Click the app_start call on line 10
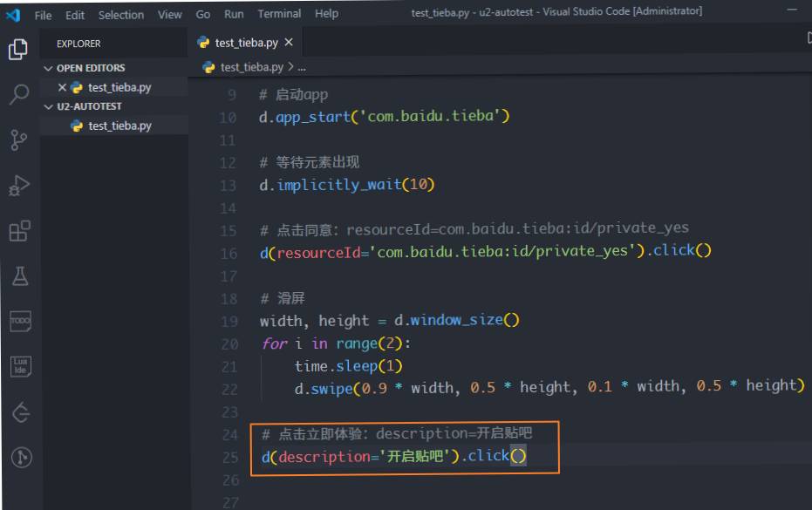 313,117
